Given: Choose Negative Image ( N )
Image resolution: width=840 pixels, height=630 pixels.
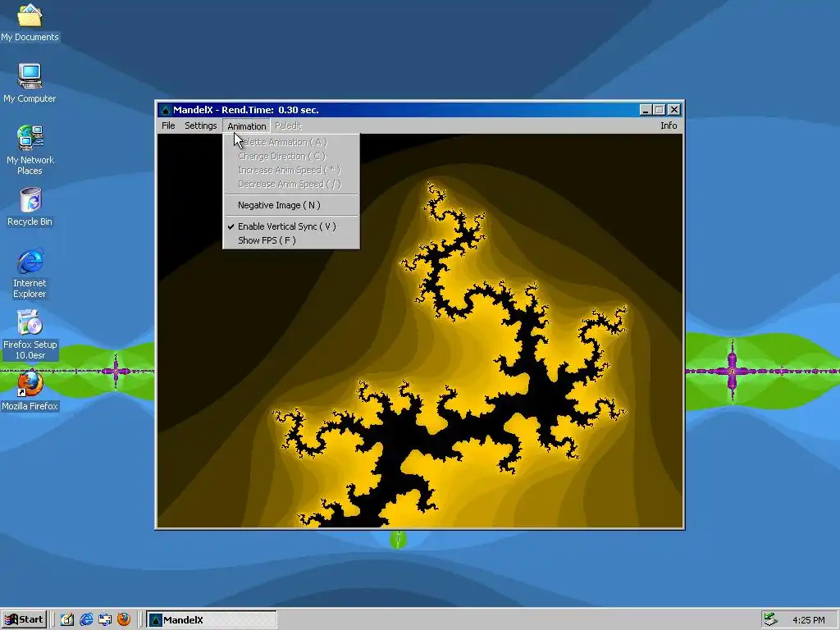Looking at the screenshot, I should pos(291,205).
